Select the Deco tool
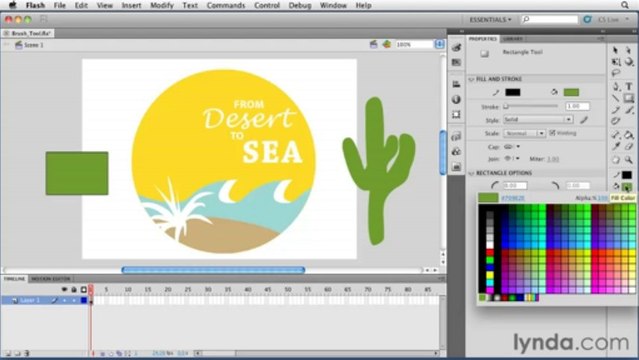This screenshot has width=639, height=360. coord(615,121)
